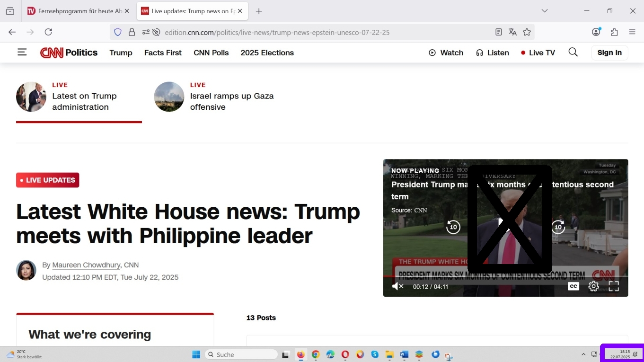Expand hidden system tray icons
This screenshot has width=644, height=362.
[583, 354]
